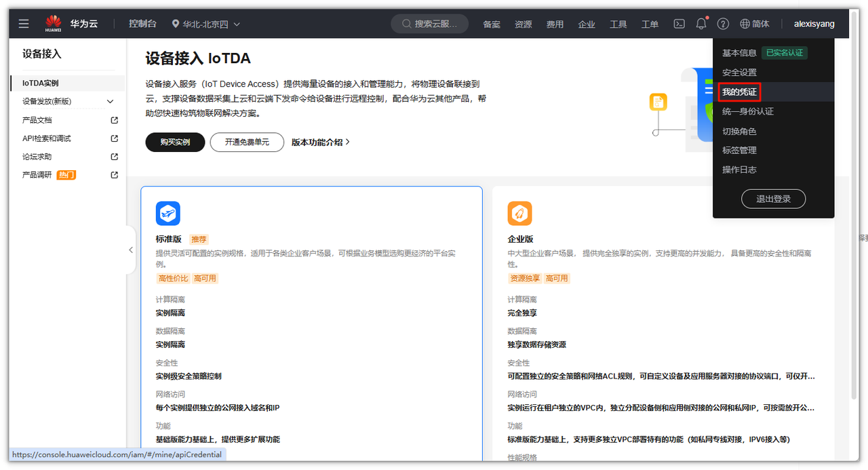The height and width of the screenshot is (470, 868).
Task: Click the 高性价比 tag
Action: click(173, 278)
